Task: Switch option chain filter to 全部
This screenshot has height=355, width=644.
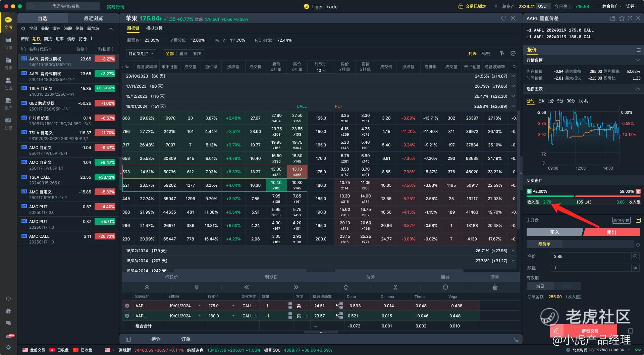Action: [x=170, y=53]
